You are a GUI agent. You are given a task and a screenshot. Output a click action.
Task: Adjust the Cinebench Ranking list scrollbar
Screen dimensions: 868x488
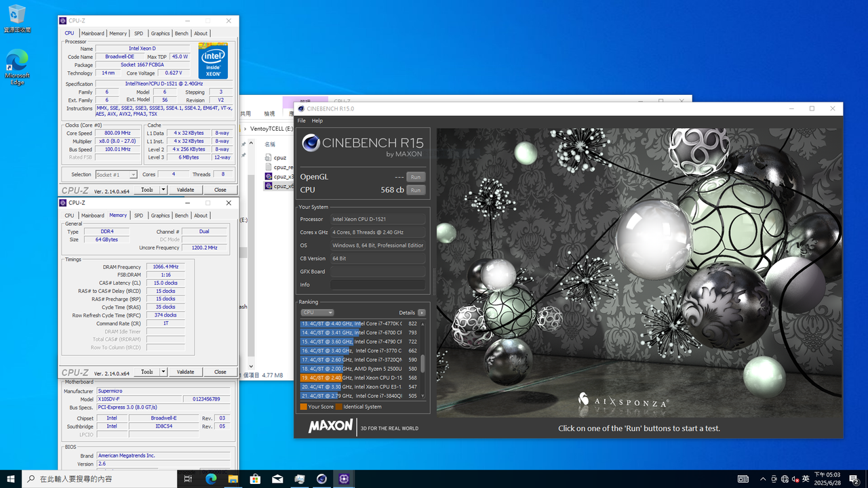423,363
